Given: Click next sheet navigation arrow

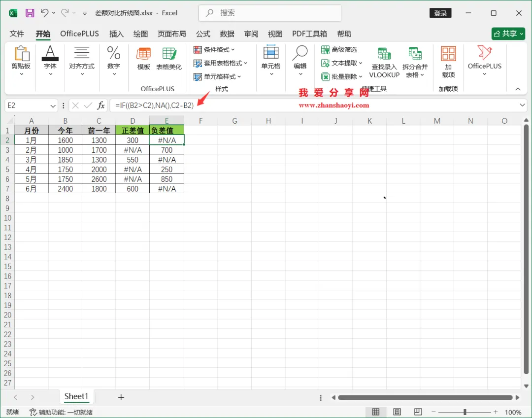Looking at the screenshot, I should (32, 397).
